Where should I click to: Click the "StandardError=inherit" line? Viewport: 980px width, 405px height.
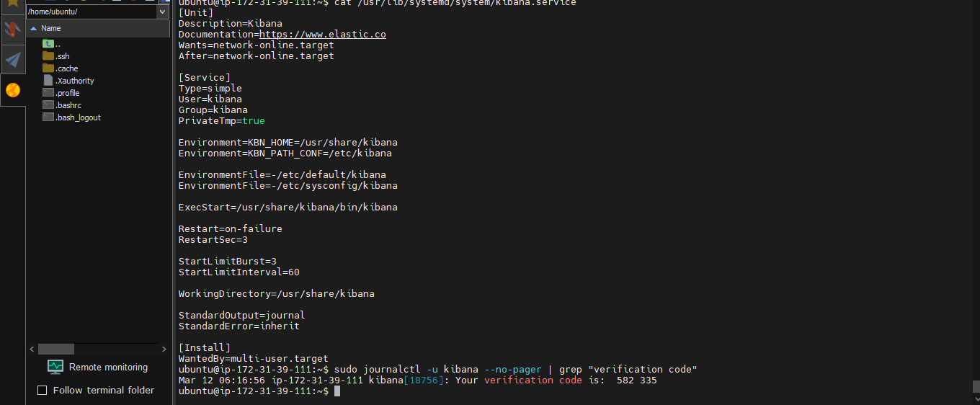point(239,326)
